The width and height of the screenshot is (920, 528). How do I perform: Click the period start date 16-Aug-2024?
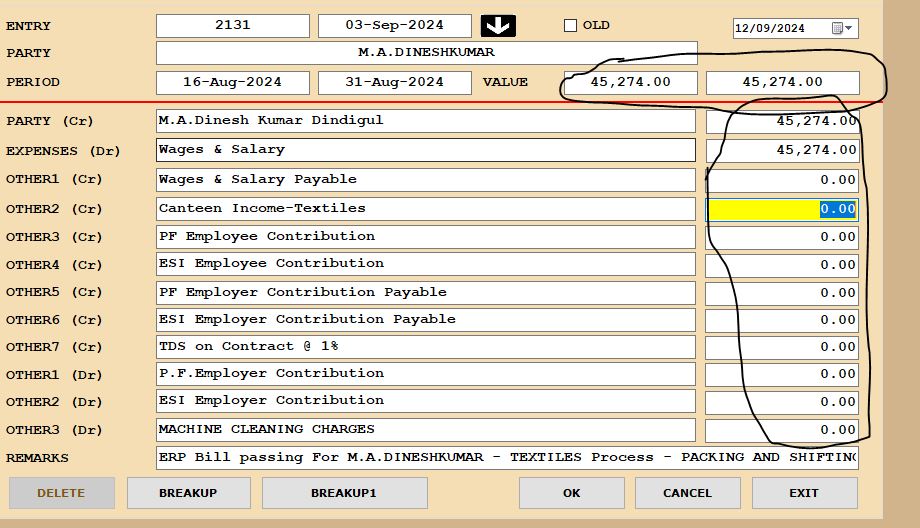(x=233, y=82)
